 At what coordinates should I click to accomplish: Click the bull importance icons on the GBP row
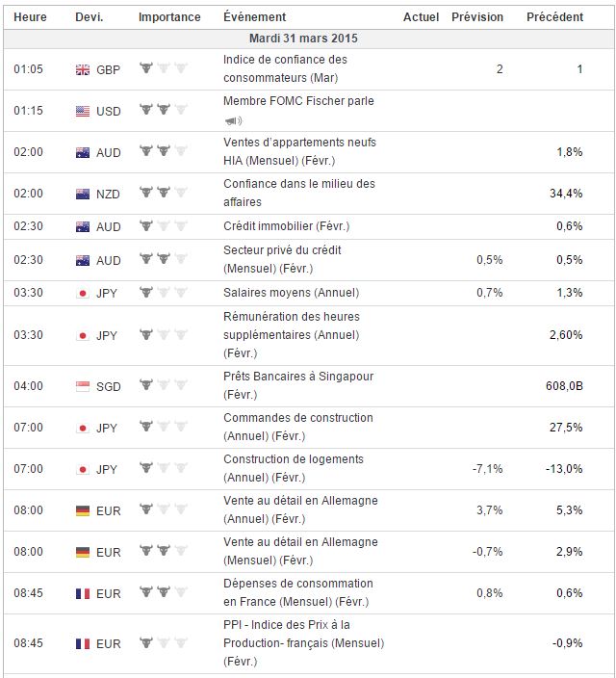(163, 69)
